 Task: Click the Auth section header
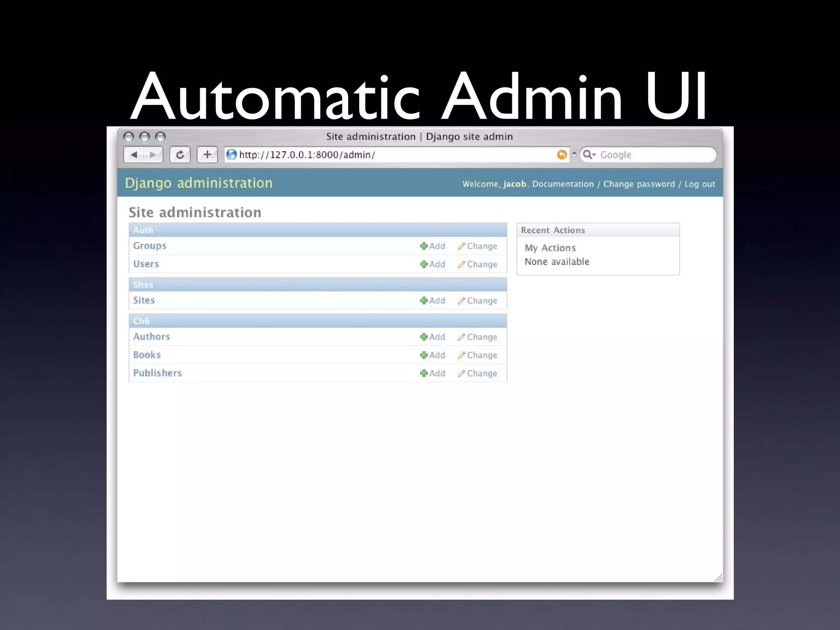coord(318,230)
